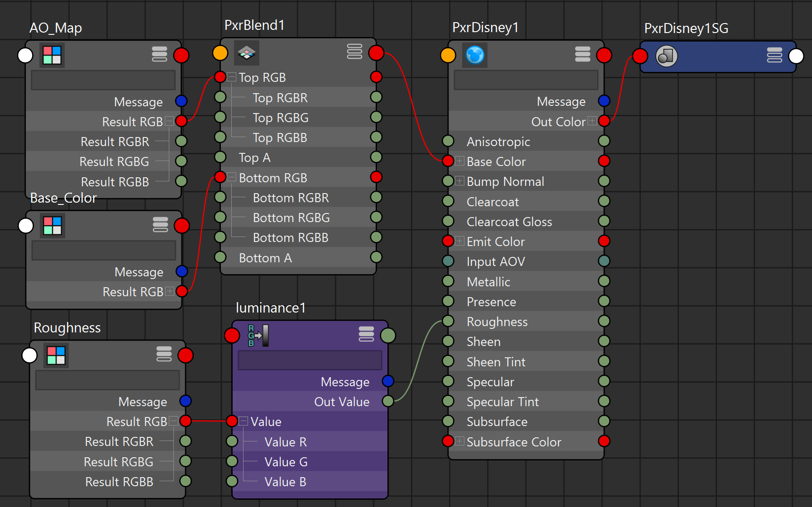Click the luminance1 RGB converter icon
The image size is (812, 507).
tap(258, 336)
